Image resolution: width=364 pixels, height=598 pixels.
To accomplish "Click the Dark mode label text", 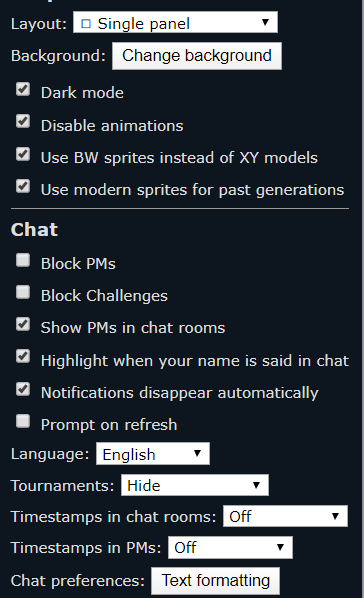I will 82,93.
